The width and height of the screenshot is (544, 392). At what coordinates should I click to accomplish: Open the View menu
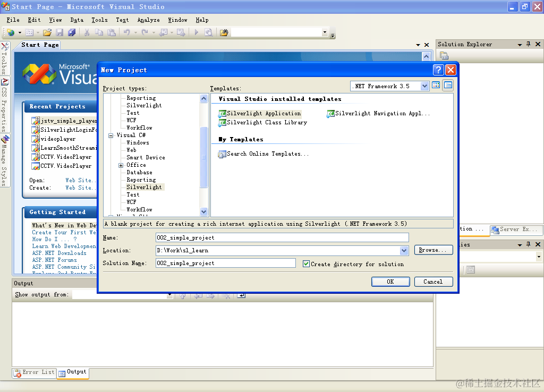coord(55,20)
